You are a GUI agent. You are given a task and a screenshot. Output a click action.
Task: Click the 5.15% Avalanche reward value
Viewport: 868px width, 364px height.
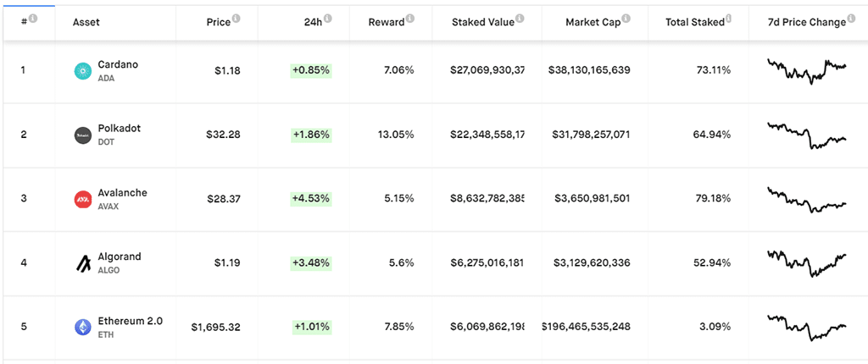coord(398,199)
